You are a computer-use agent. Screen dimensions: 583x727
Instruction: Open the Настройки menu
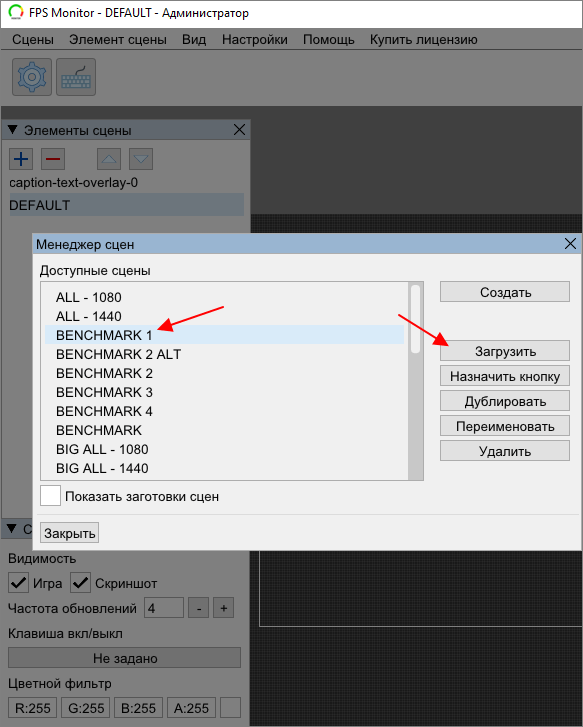coord(255,39)
